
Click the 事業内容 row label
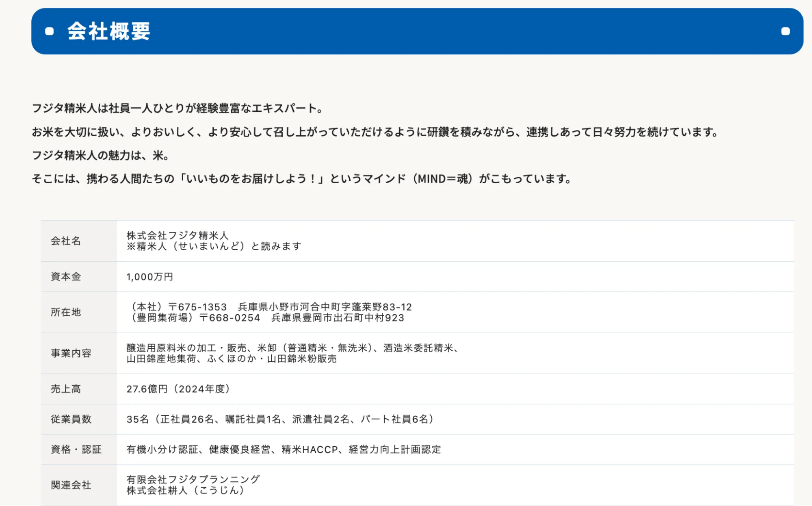tap(71, 353)
